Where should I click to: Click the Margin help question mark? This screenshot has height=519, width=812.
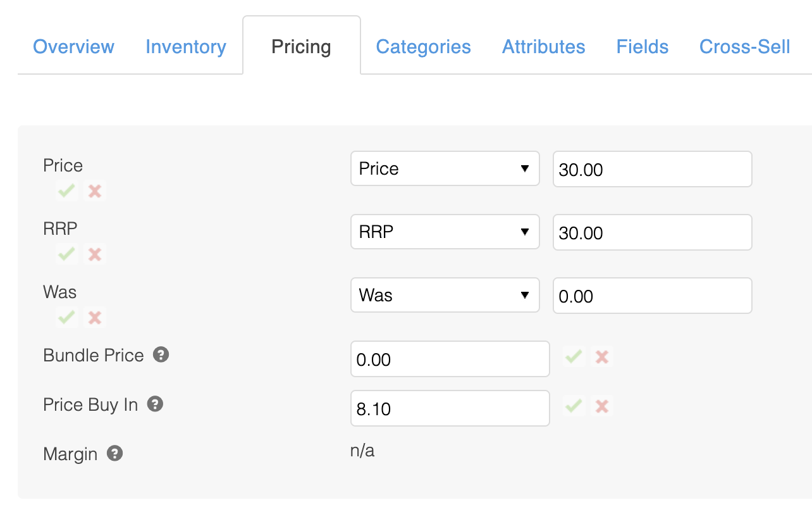[114, 454]
